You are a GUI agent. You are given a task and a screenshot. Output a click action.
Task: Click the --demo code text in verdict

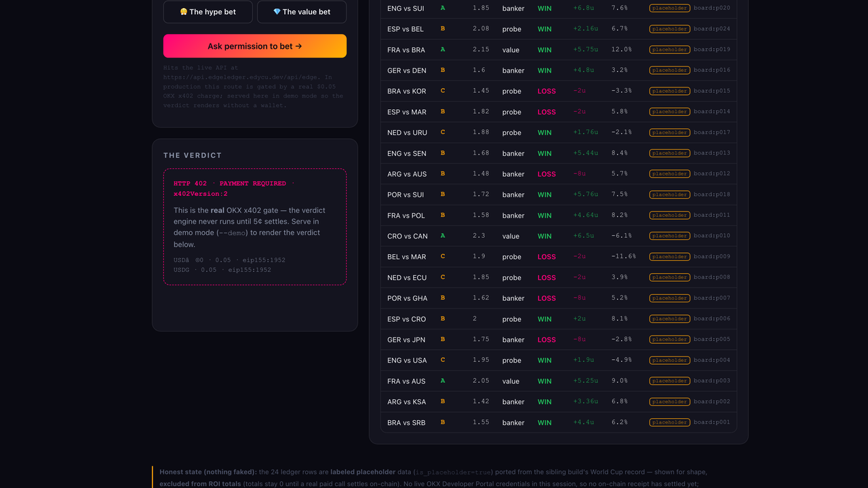pyautogui.click(x=232, y=233)
